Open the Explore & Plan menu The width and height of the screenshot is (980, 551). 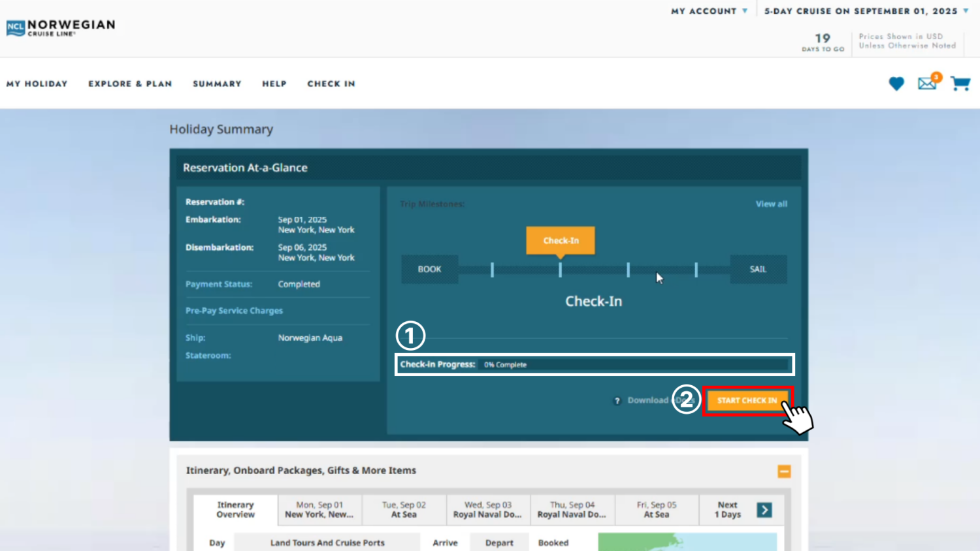click(x=130, y=84)
